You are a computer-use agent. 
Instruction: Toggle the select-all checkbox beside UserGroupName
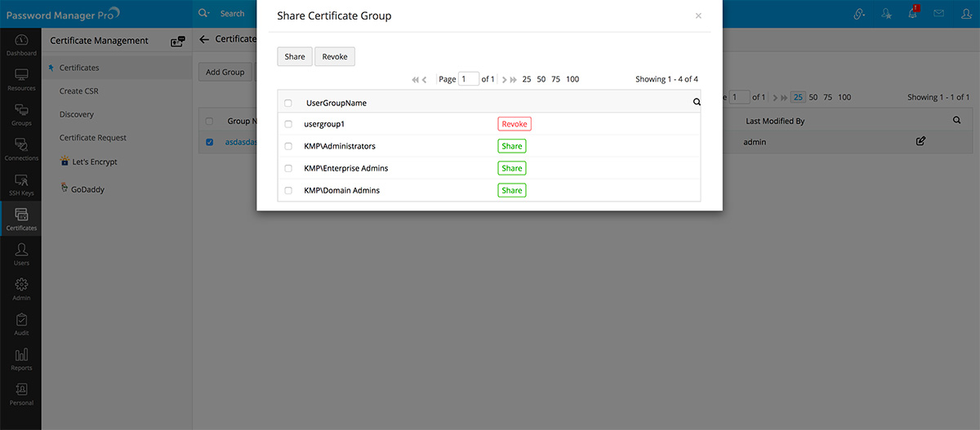288,104
